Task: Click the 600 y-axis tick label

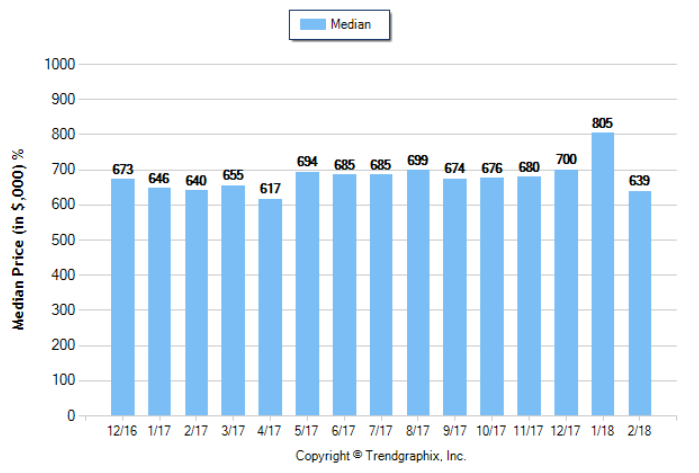Action: coord(63,205)
